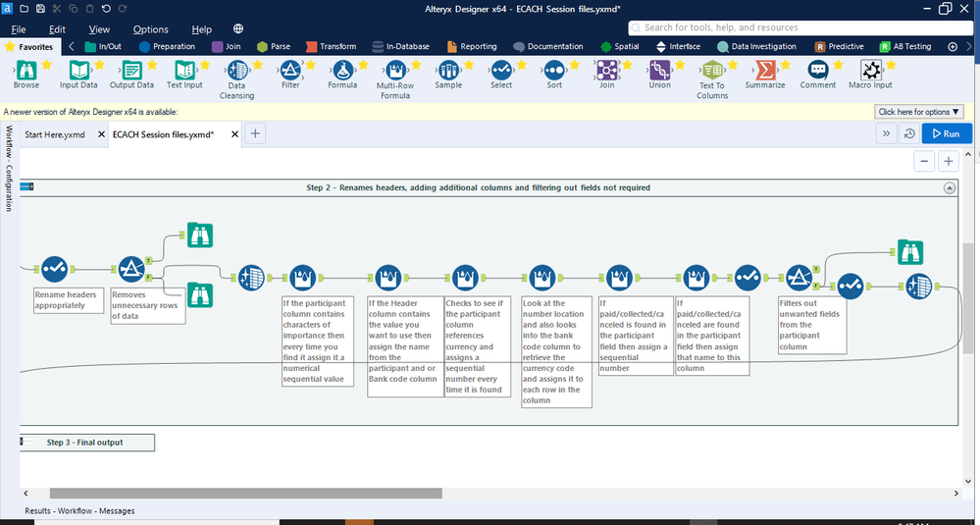Show more tool categories via plus circle
Viewport: 980px width, 525px height.
coord(953,46)
